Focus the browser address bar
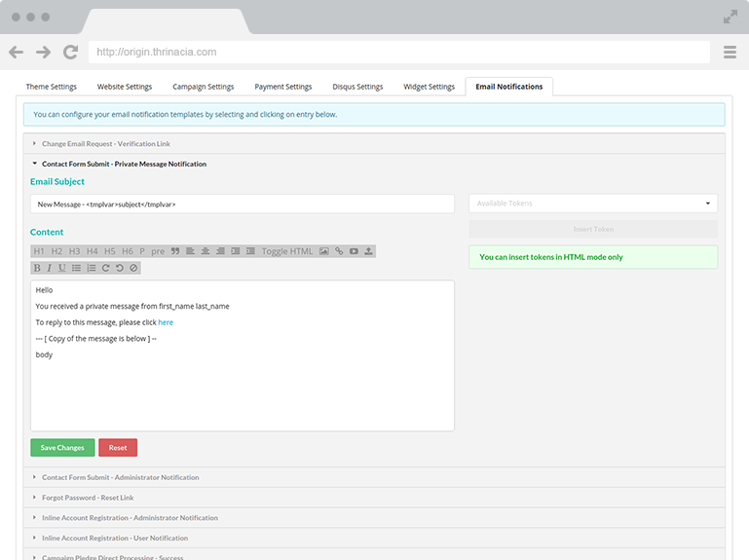749x560 pixels. [399, 52]
